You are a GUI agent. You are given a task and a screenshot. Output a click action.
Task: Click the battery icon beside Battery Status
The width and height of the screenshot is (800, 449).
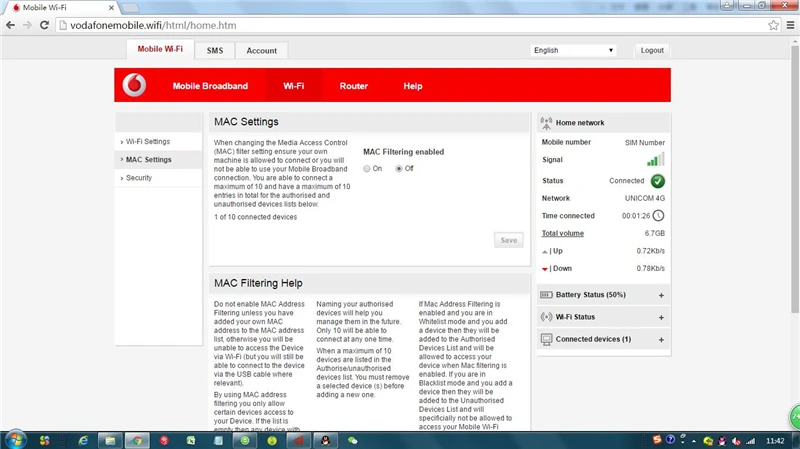pos(546,294)
